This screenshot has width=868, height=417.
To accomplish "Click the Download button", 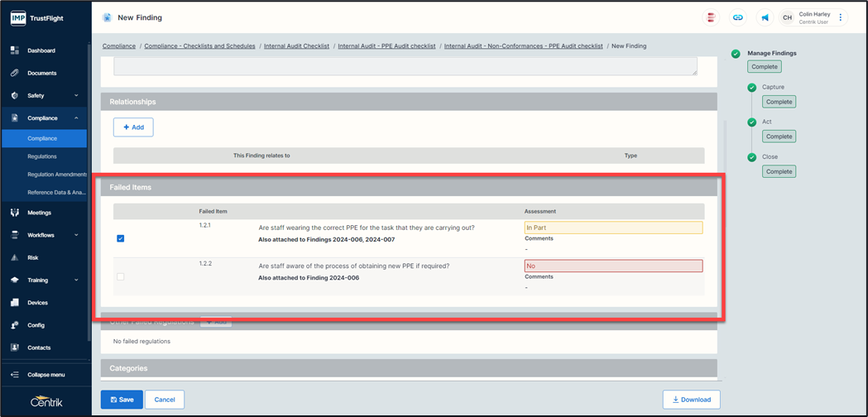I will coord(691,400).
